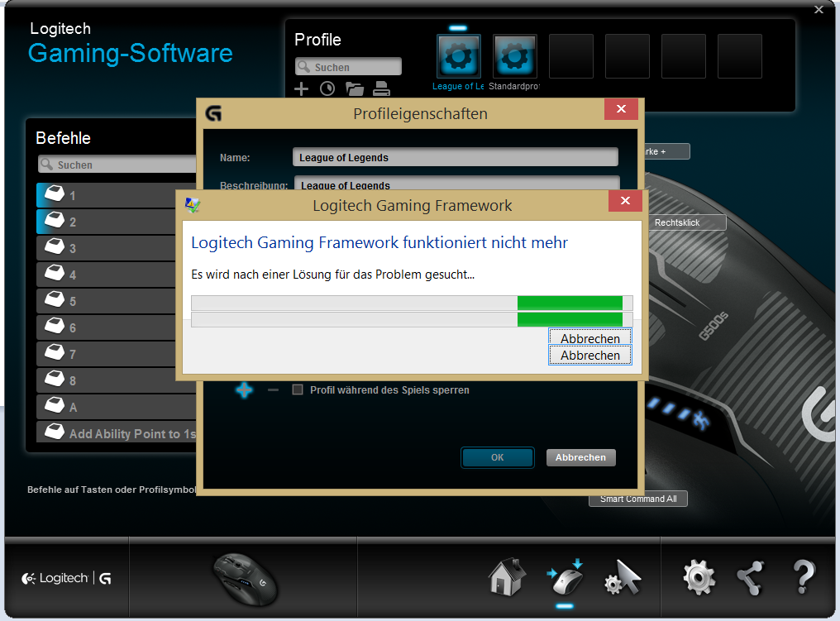Screen dimensions: 840x621
Task: Click Abbrechen in Profileigenschaften dialog
Action: 580,457
